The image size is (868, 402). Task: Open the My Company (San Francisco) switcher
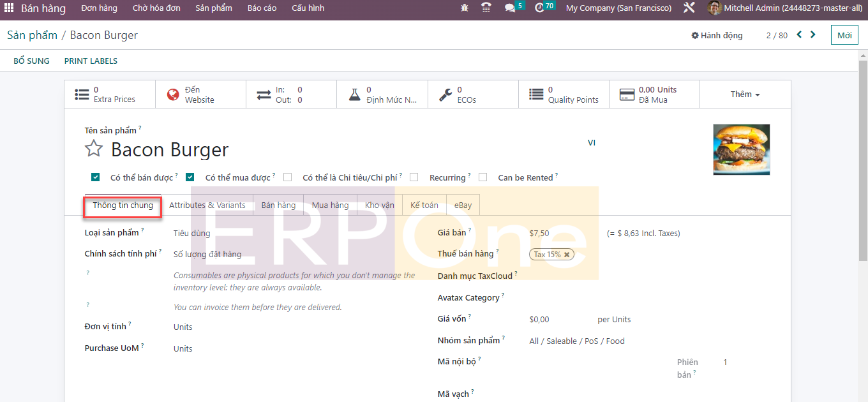618,8
